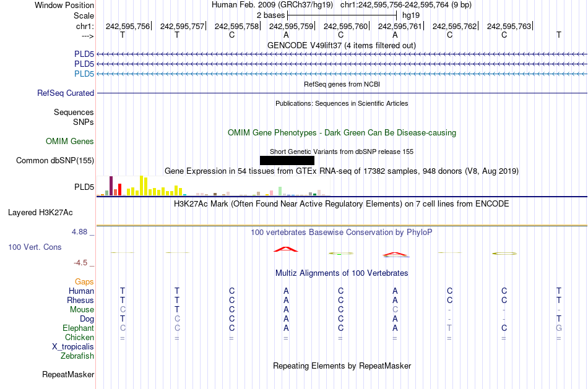Click the OMIM Gene Phenotypes green title
Image resolution: width=588 pixels, height=389 pixels.
coord(342,133)
